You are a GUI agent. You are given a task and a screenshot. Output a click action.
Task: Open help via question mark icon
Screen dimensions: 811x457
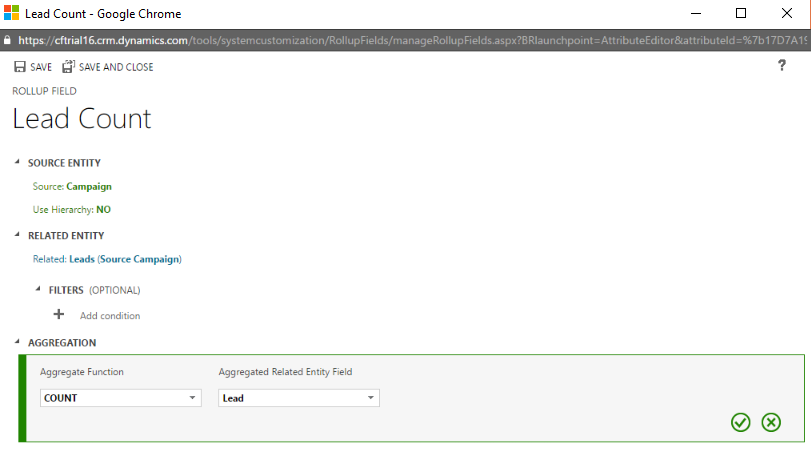(x=782, y=65)
